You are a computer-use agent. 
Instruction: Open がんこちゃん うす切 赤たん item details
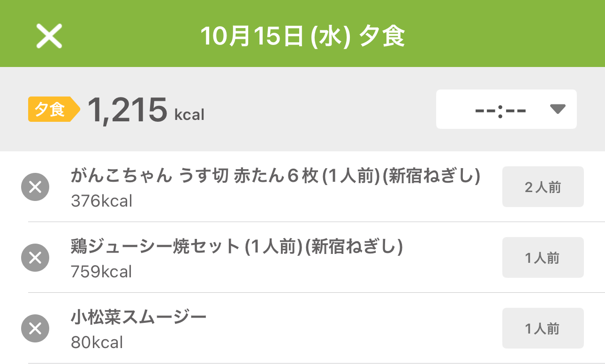pyautogui.click(x=275, y=177)
